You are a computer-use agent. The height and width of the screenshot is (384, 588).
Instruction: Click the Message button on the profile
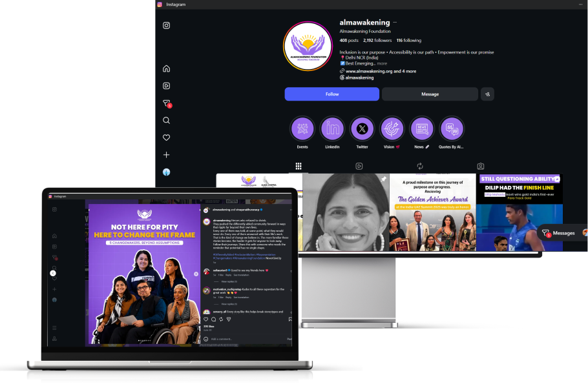pos(430,94)
